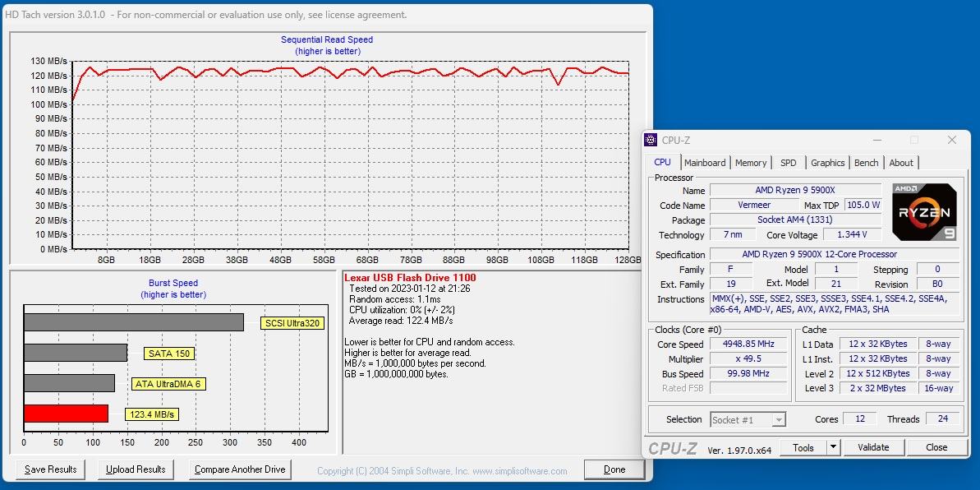Click the 130 MB/s y-axis label
The image size is (980, 490).
pyautogui.click(x=48, y=62)
